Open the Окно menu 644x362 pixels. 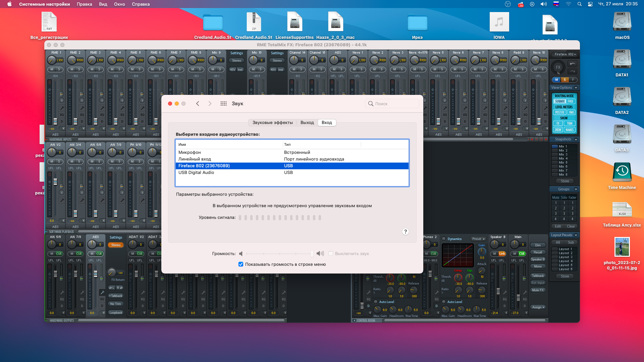point(119,4)
